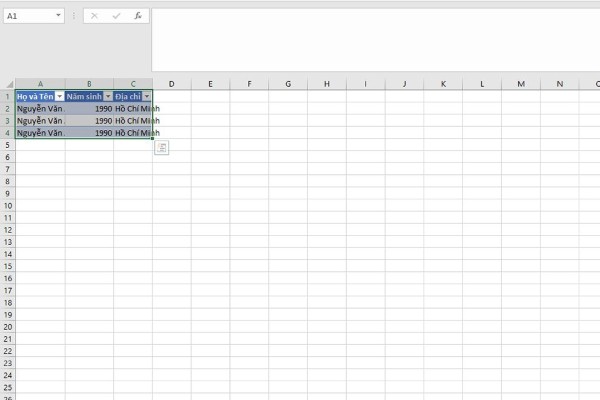600x400 pixels.
Task: Select column D header
Action: tap(172, 84)
